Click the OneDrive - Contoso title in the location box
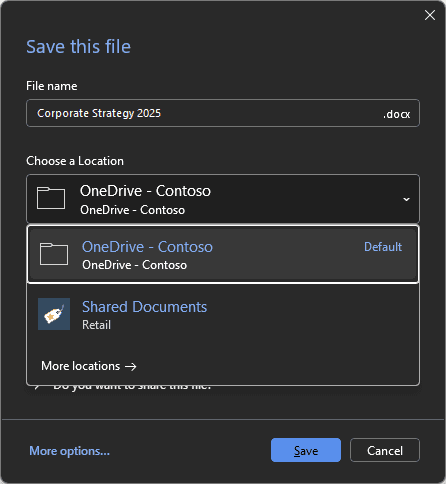The image size is (446, 484). coord(145,191)
